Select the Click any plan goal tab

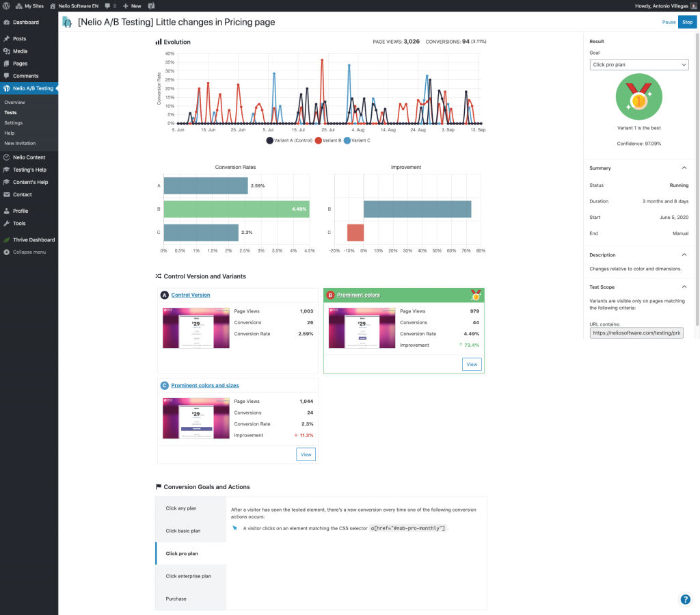[191, 508]
